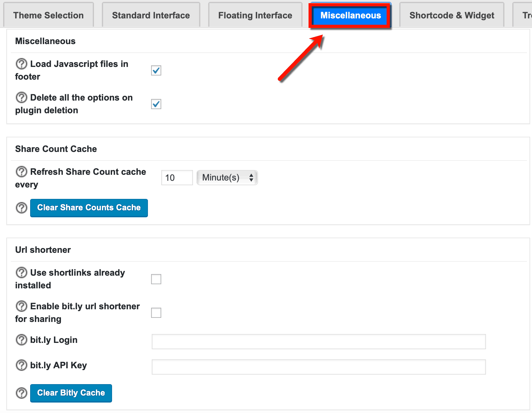
Task: Click help icon beside Load Javascript files
Action: (x=21, y=64)
